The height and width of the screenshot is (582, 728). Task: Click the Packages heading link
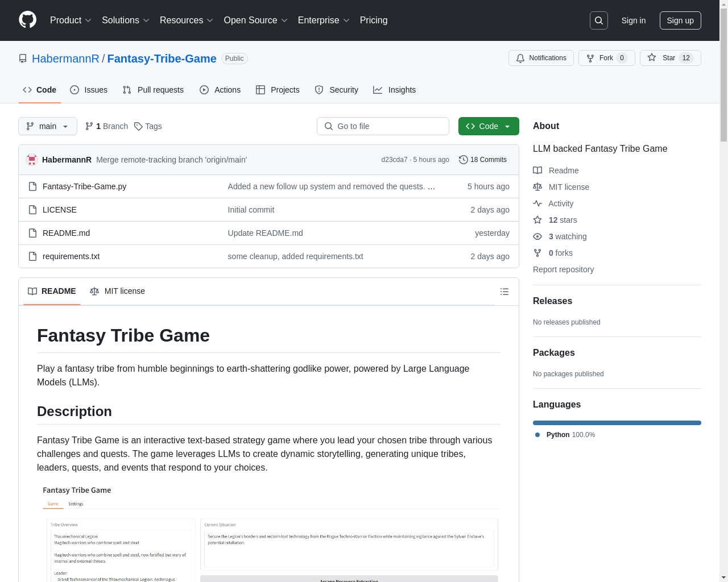tap(553, 353)
